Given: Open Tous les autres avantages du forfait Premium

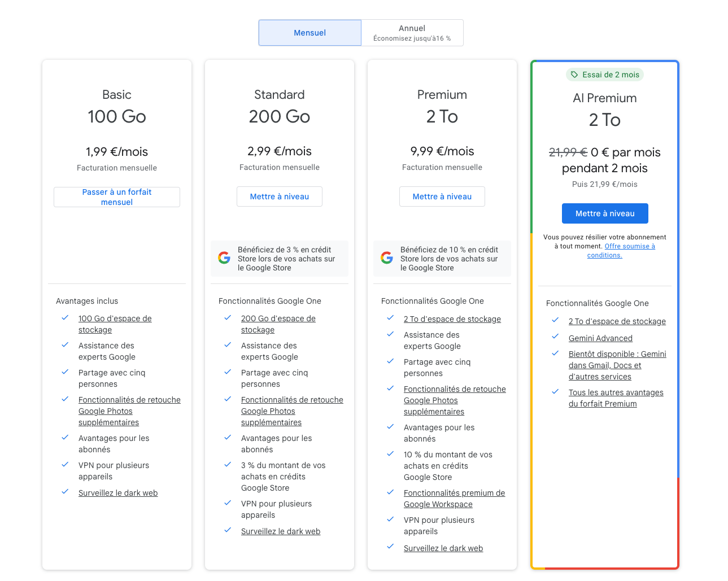Looking at the screenshot, I should [x=616, y=397].
